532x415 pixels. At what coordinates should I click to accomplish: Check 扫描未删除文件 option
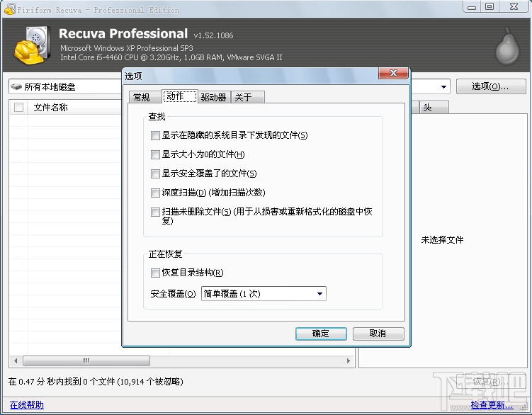(155, 212)
